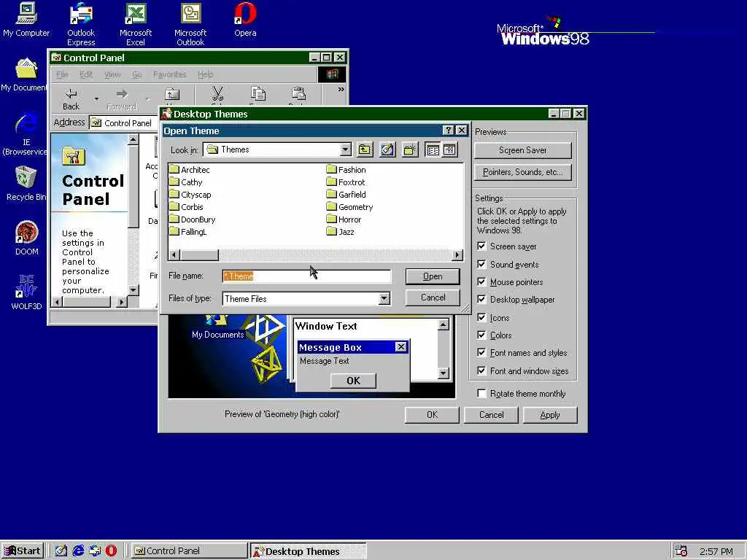Viewport: 747px width, 560px height.
Task: Click Control Panel taskbar button
Action: point(189,551)
